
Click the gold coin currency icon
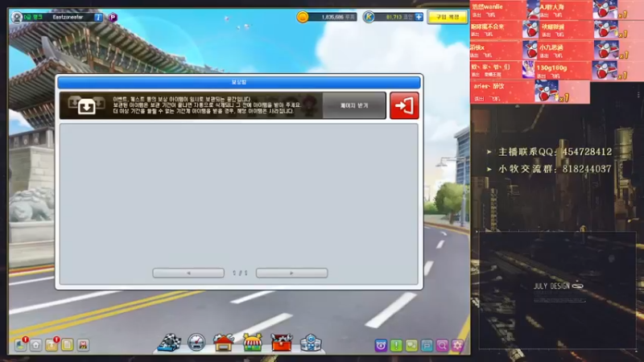(x=303, y=17)
